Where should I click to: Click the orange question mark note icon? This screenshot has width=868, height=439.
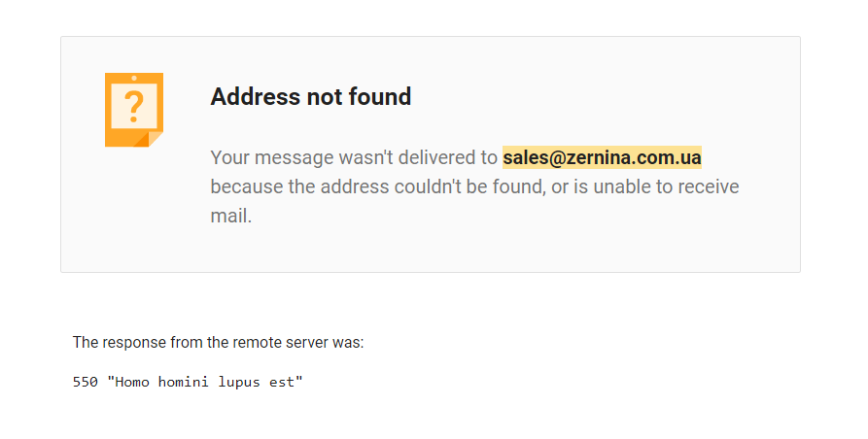pos(133,107)
